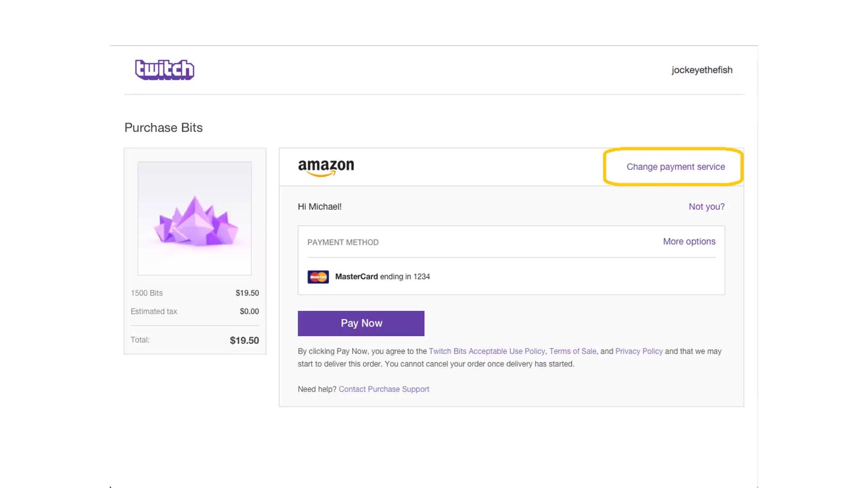Screen dimensions: 868x488
Task: Click the Amazon logo
Action: (326, 168)
